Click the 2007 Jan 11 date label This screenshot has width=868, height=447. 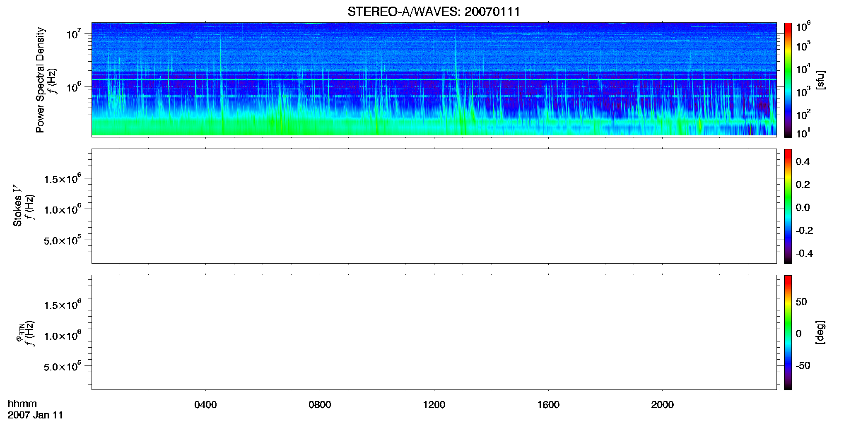click(35, 415)
